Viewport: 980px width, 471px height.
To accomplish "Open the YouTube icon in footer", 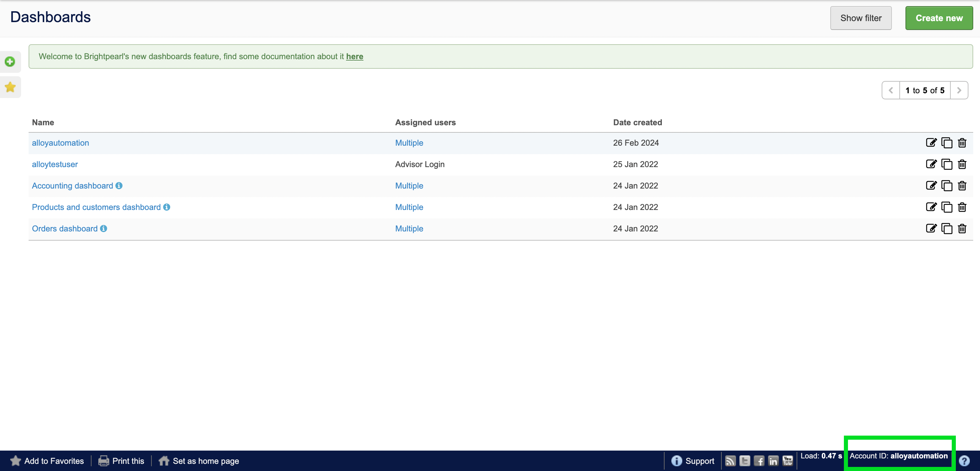I will (x=787, y=461).
